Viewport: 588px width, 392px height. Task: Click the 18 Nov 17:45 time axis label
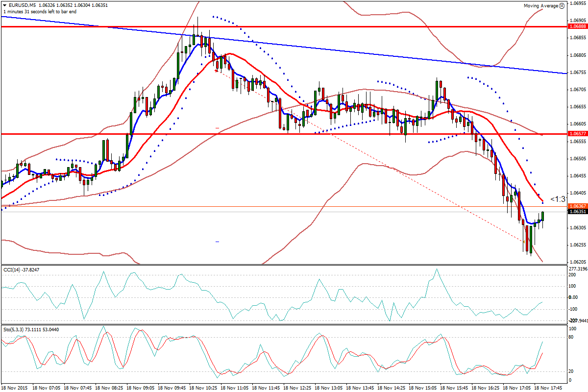pos(548,387)
